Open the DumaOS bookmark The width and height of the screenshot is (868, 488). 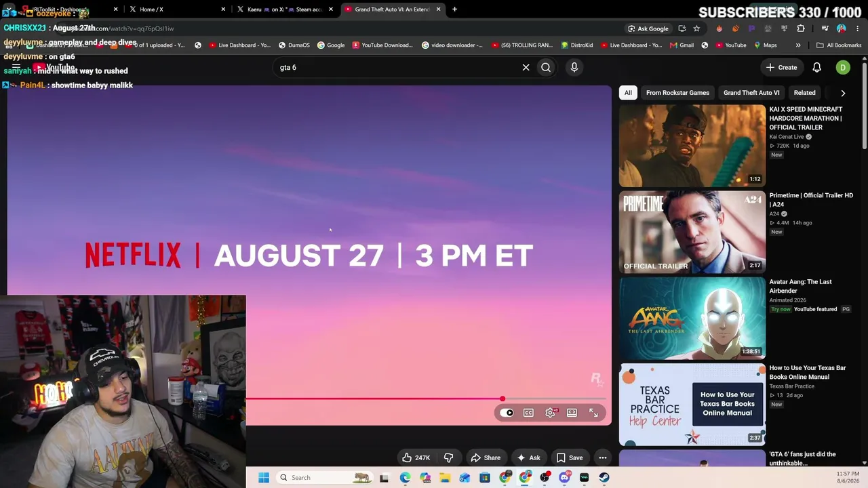click(x=294, y=45)
